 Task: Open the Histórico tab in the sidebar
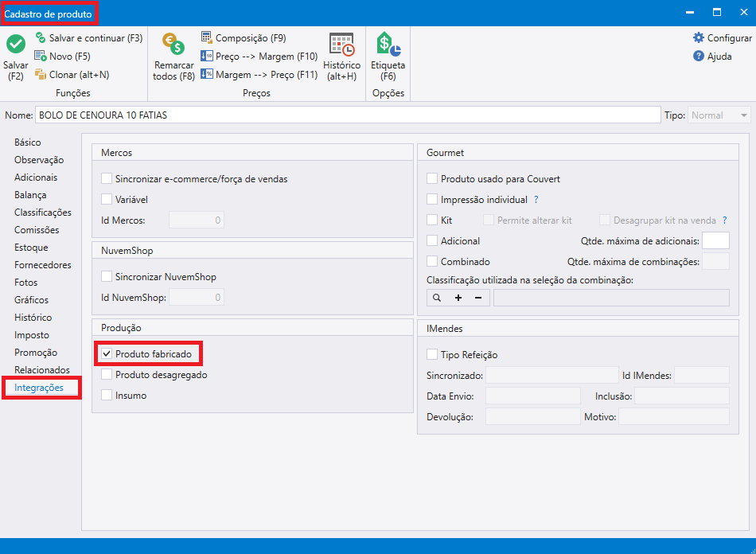pos(33,318)
